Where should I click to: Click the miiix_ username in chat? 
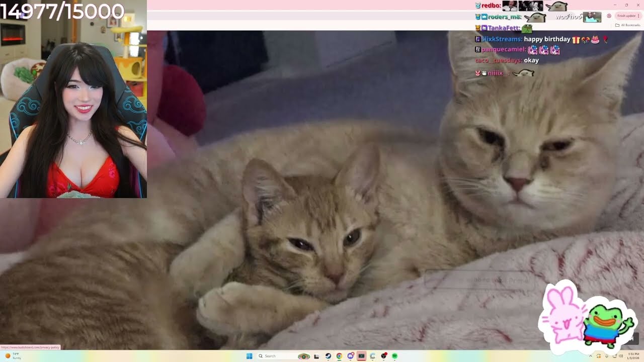click(x=498, y=73)
